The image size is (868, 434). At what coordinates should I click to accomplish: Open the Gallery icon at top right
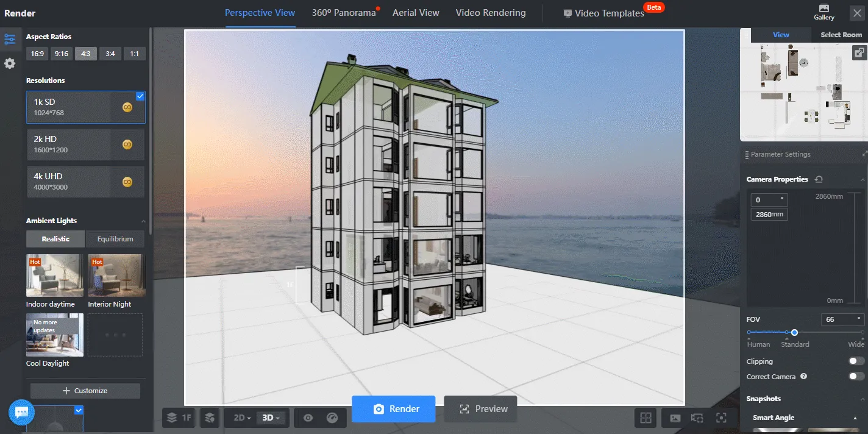click(824, 12)
